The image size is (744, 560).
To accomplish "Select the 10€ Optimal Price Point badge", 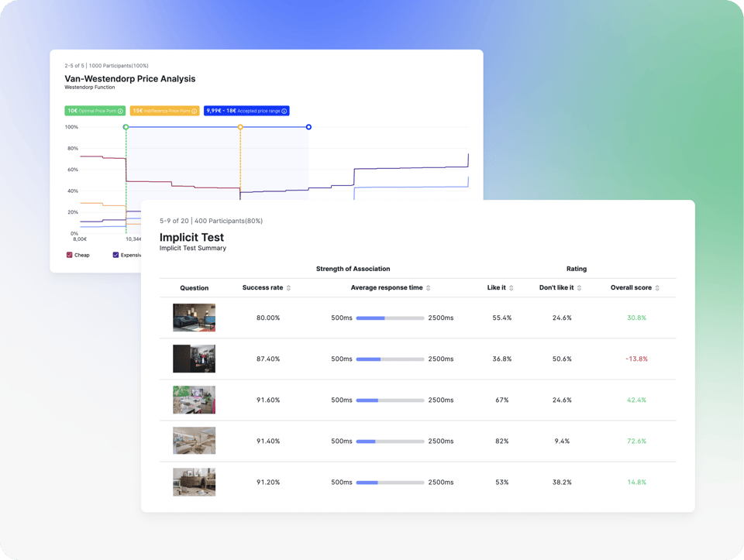I will point(94,112).
